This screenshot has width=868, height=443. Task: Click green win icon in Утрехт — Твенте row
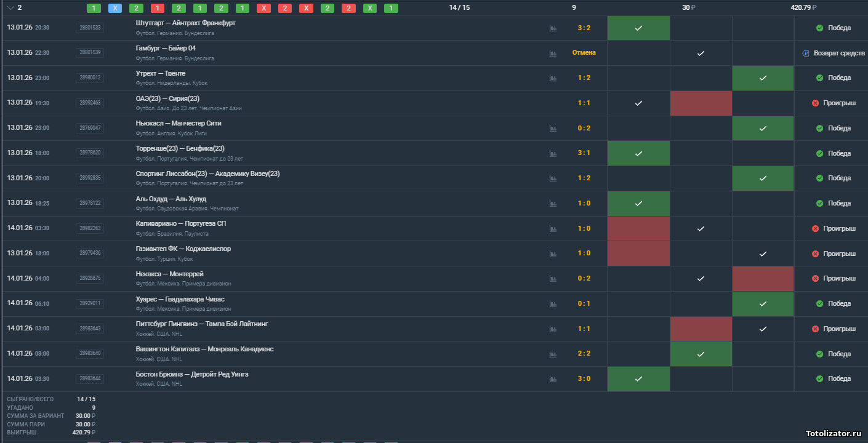819,78
